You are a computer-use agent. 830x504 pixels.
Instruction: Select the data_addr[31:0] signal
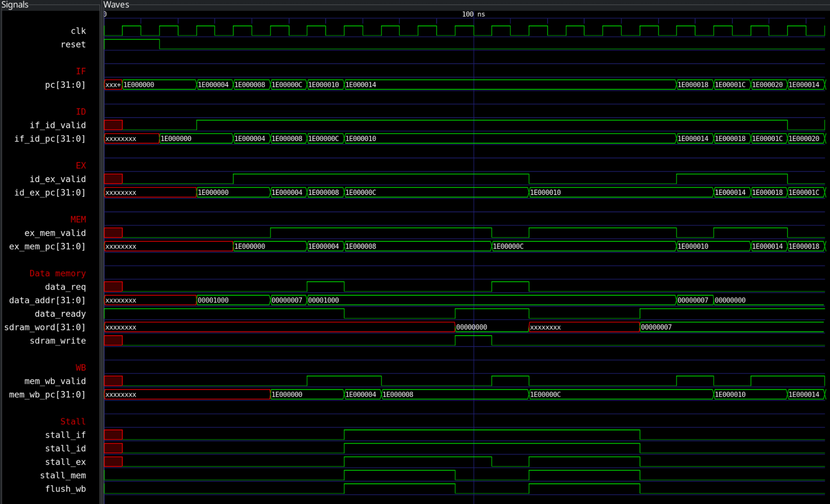coord(47,301)
